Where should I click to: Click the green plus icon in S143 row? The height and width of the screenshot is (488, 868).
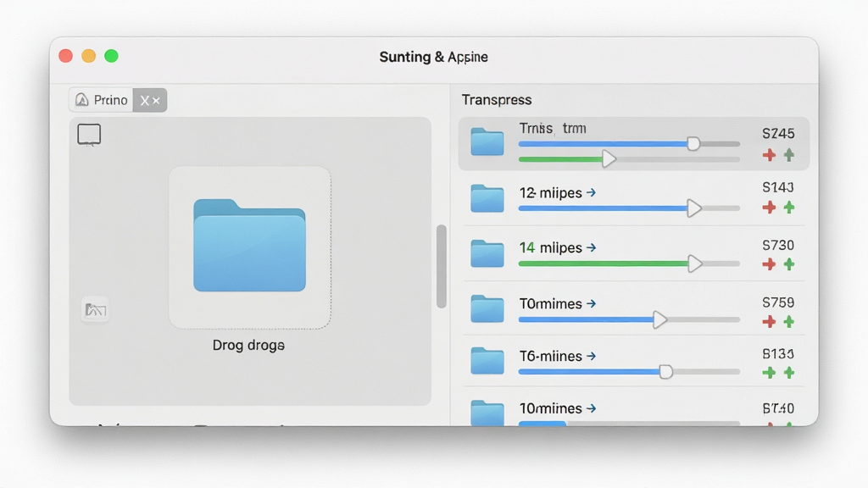789,207
